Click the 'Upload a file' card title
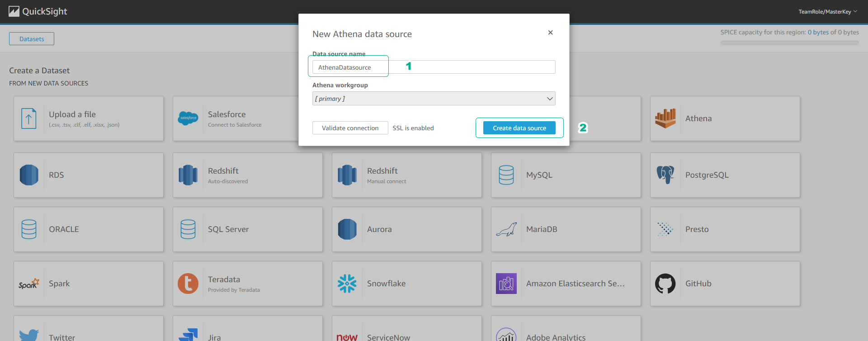The width and height of the screenshot is (868, 341). click(72, 114)
